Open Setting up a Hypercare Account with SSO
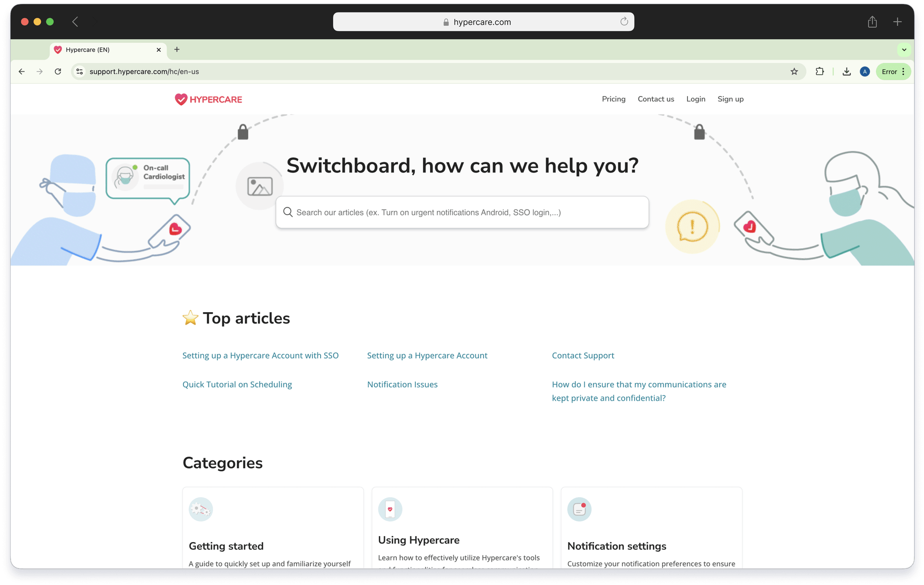 260,356
